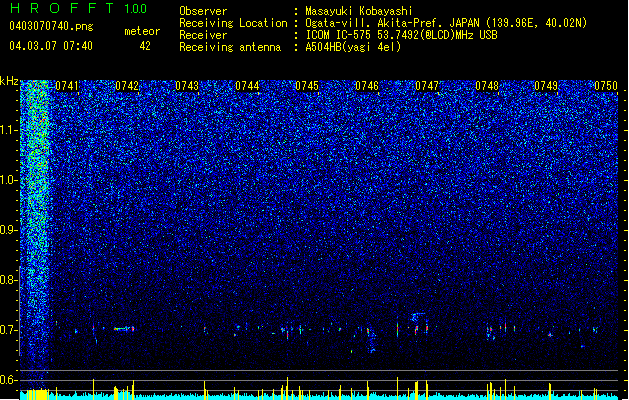This screenshot has width=629, height=400.
Task: Click the 0748 time marker
Action: pos(487,86)
